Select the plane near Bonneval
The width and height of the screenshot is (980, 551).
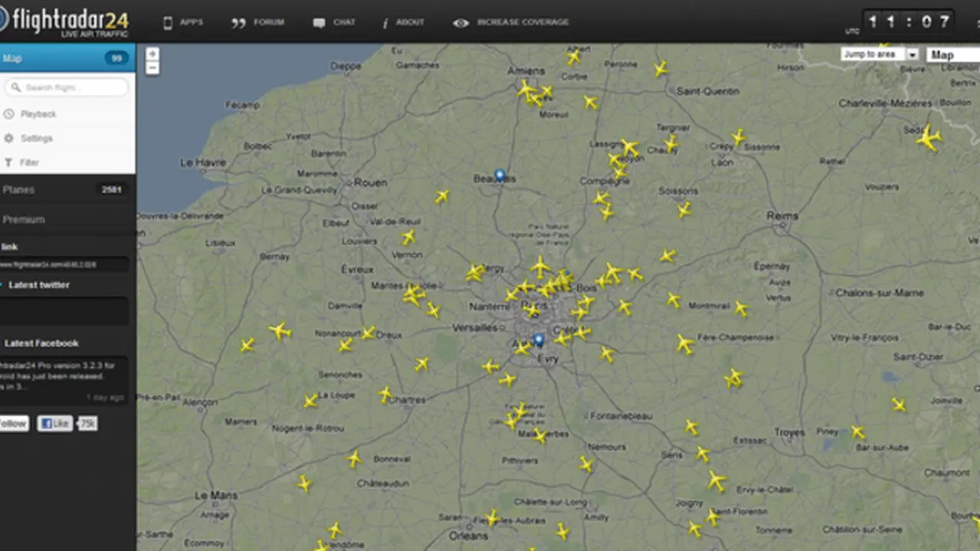354,458
